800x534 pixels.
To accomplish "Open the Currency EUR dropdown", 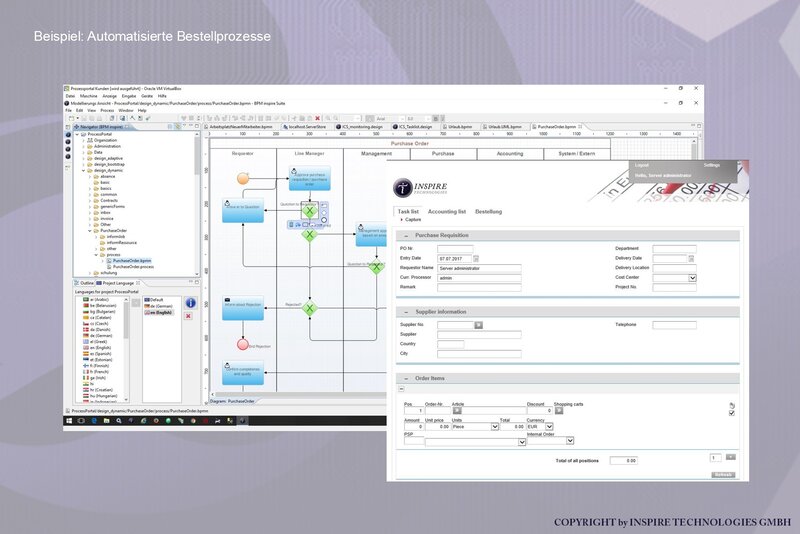I will click(549, 426).
